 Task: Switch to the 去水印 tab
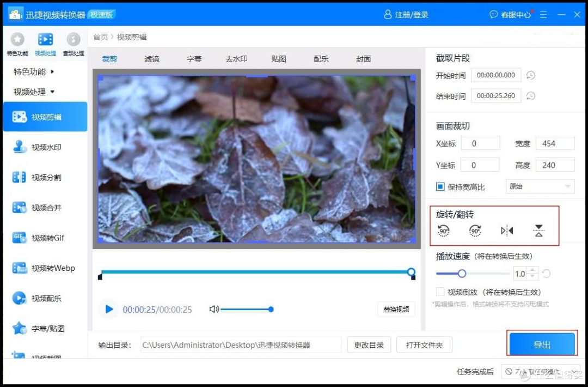click(x=236, y=58)
